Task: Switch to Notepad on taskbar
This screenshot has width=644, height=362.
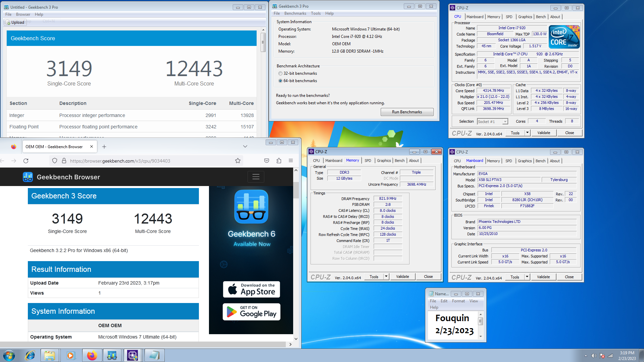Action: (154, 355)
